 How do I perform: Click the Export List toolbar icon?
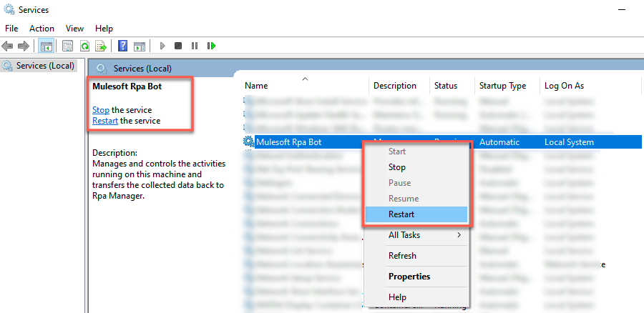pyautogui.click(x=102, y=46)
